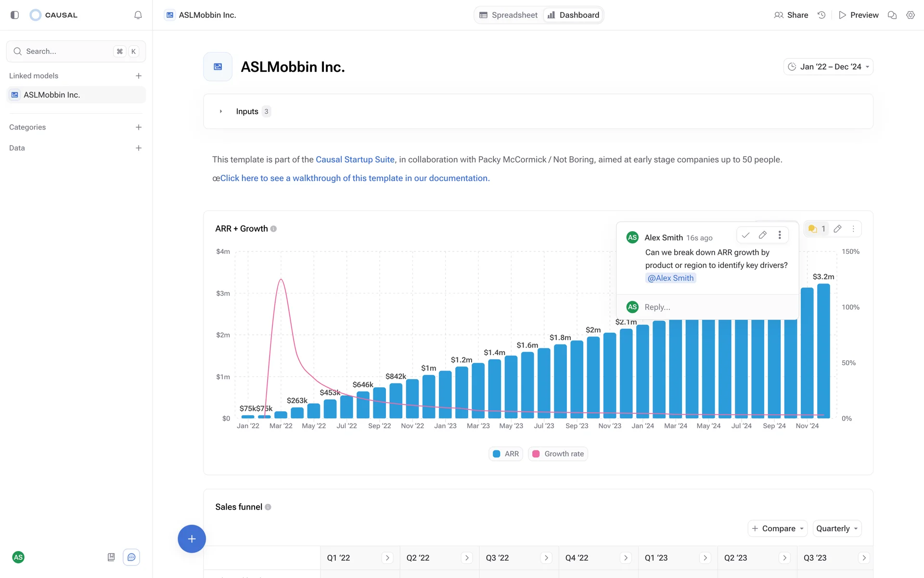Click the documentation book icon in sidebar
924x578 pixels.
(111, 557)
